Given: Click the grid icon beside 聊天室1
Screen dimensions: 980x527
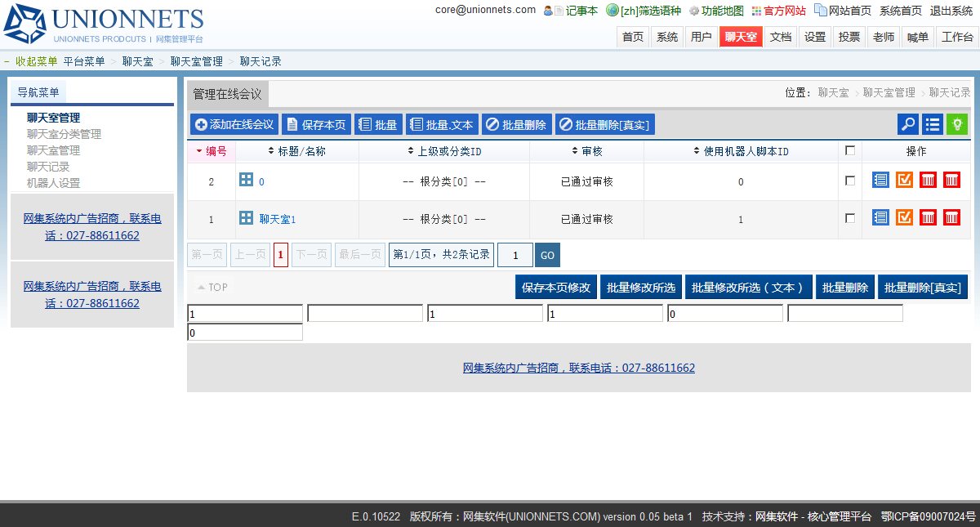Looking at the screenshot, I should pyautogui.click(x=246, y=218).
